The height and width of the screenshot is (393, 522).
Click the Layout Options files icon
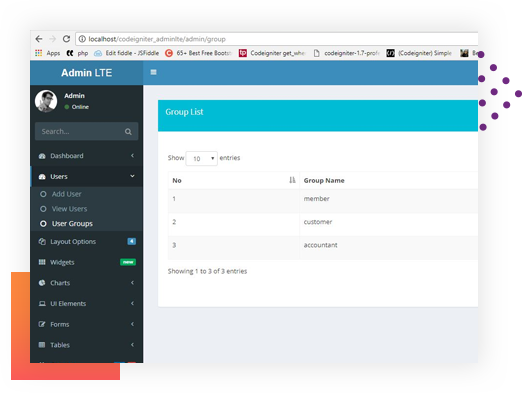tap(42, 242)
